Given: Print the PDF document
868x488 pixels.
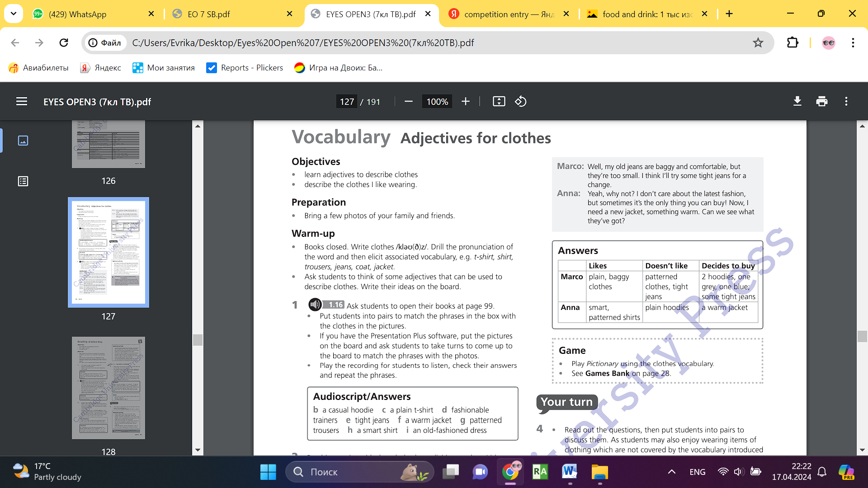Looking at the screenshot, I should pos(821,102).
